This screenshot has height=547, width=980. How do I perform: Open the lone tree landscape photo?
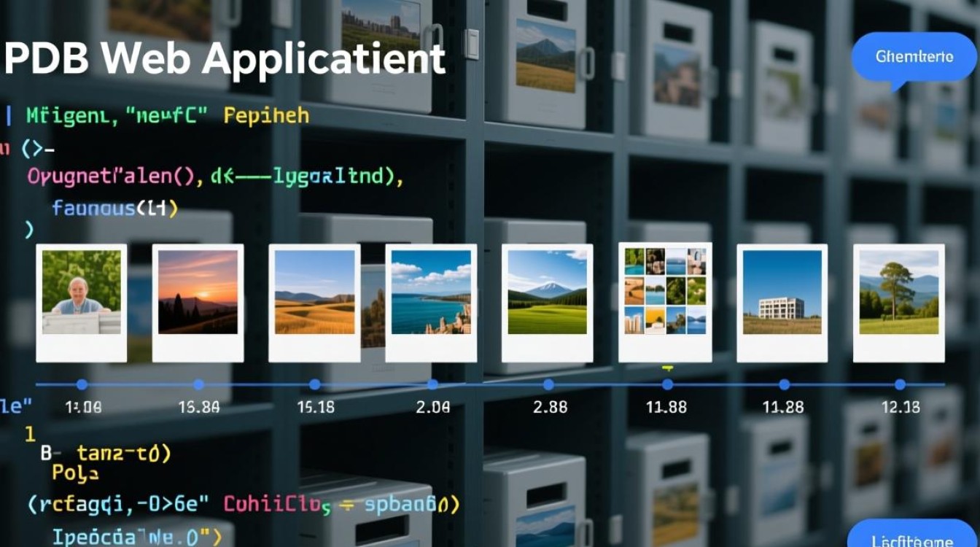click(x=898, y=292)
